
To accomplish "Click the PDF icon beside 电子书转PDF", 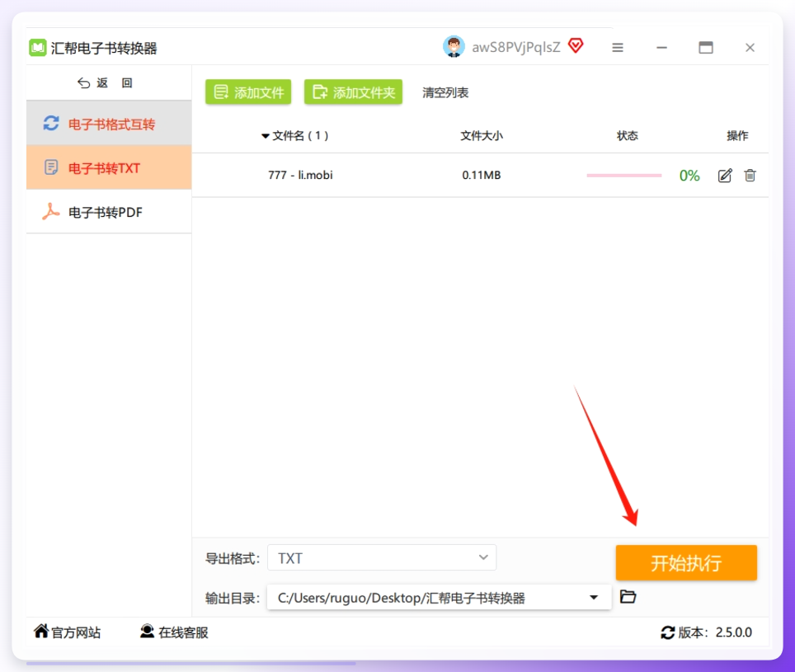I will (x=50, y=211).
